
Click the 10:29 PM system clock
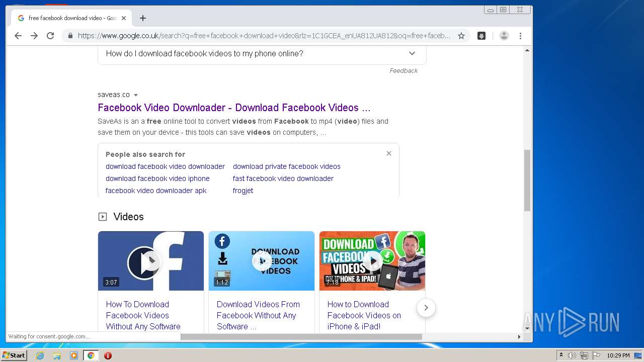pyautogui.click(x=618, y=355)
